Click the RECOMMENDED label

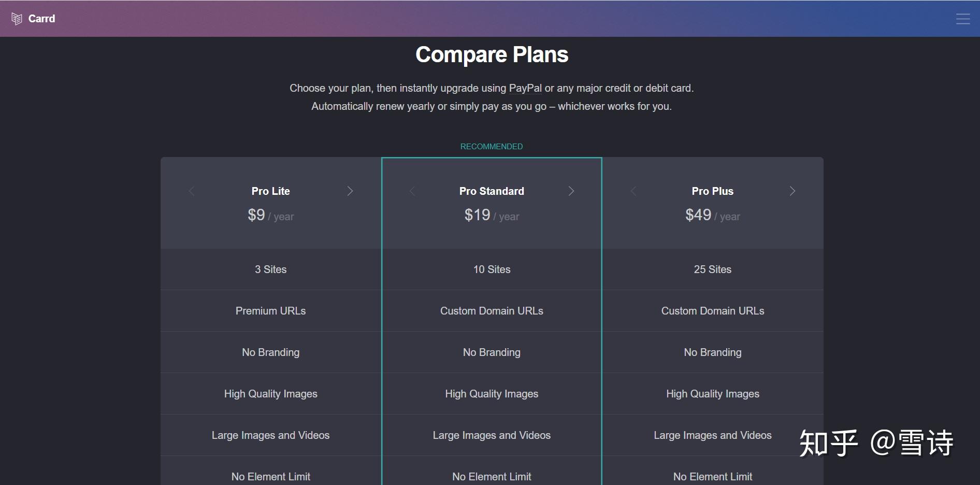(x=492, y=147)
